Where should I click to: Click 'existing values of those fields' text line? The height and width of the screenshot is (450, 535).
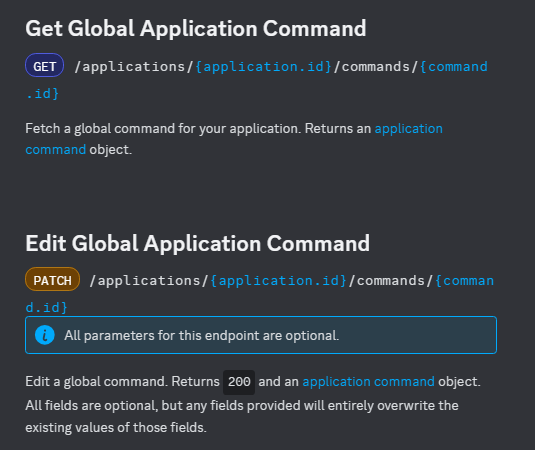[x=116, y=427]
